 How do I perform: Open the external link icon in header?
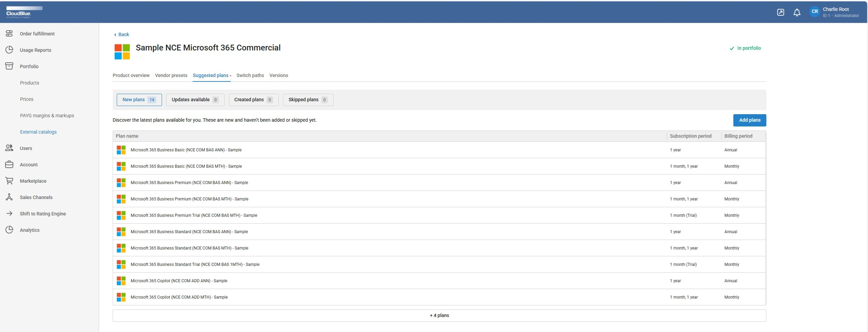[x=780, y=13]
